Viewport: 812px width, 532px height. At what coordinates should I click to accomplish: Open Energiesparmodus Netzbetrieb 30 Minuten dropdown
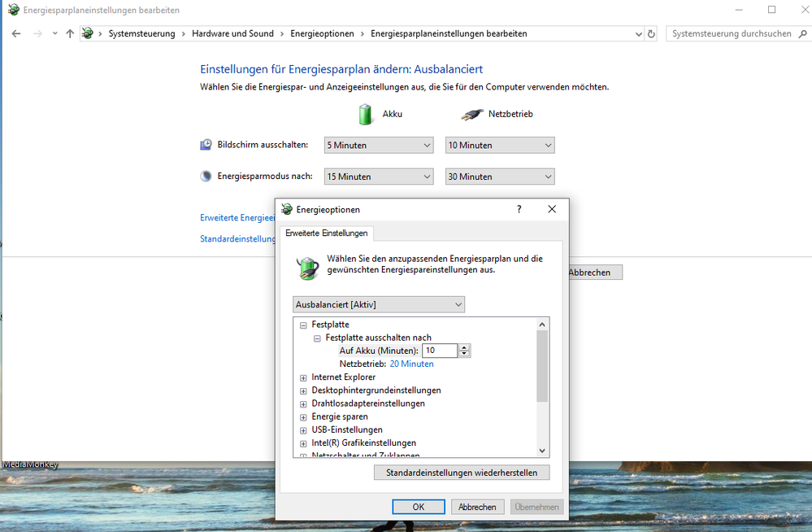[x=500, y=177]
